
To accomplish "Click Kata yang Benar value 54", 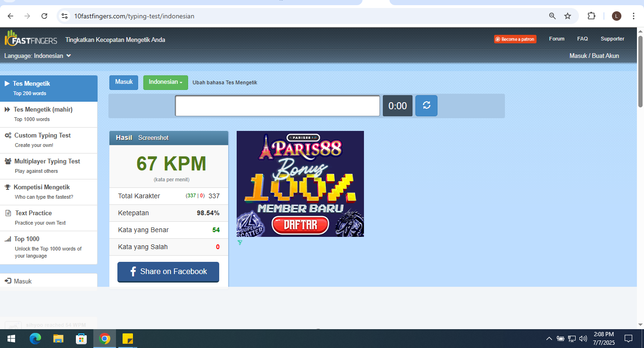I will click(216, 230).
